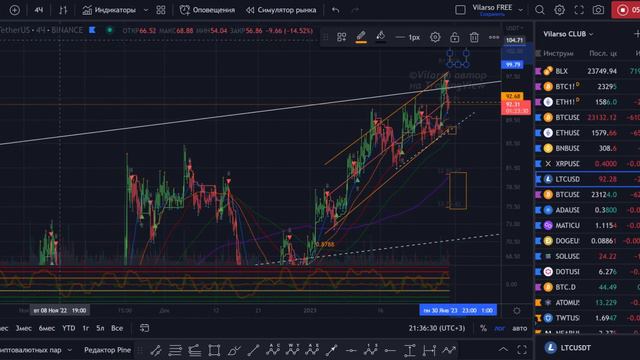The width and height of the screenshot is (640, 360).
Task: Select the BNB row in the watchlist
Action: [587, 148]
